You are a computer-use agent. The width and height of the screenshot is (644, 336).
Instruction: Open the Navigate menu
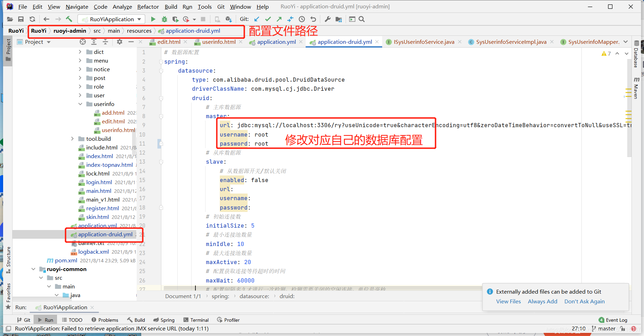coord(77,7)
